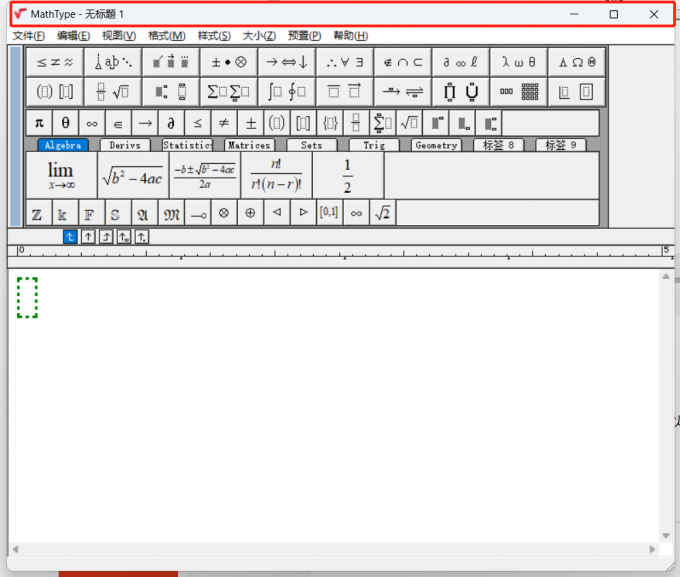680x577 pixels.
Task: Switch to the 标签 8 tab
Action: (x=499, y=145)
